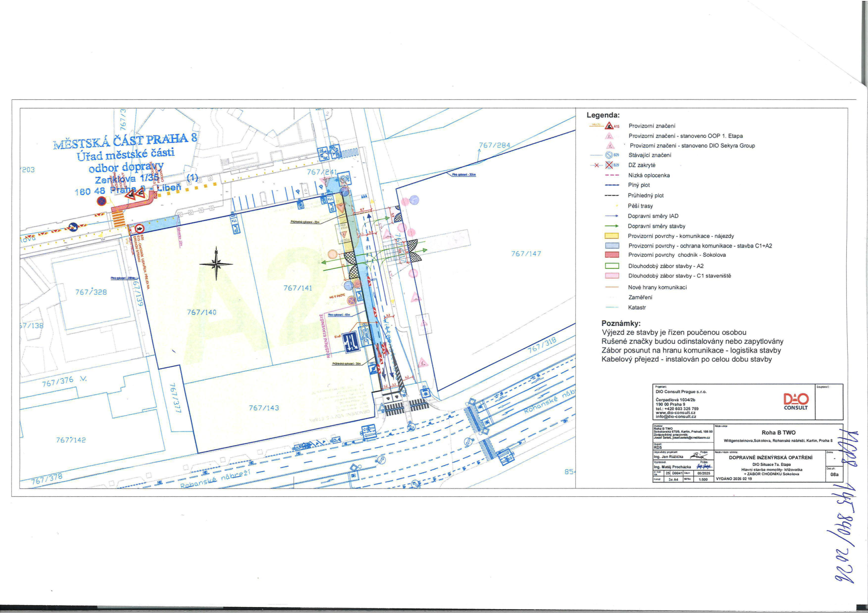Click the light blue road protection swatch
Screen dimensions: 868x613
coord(612,246)
